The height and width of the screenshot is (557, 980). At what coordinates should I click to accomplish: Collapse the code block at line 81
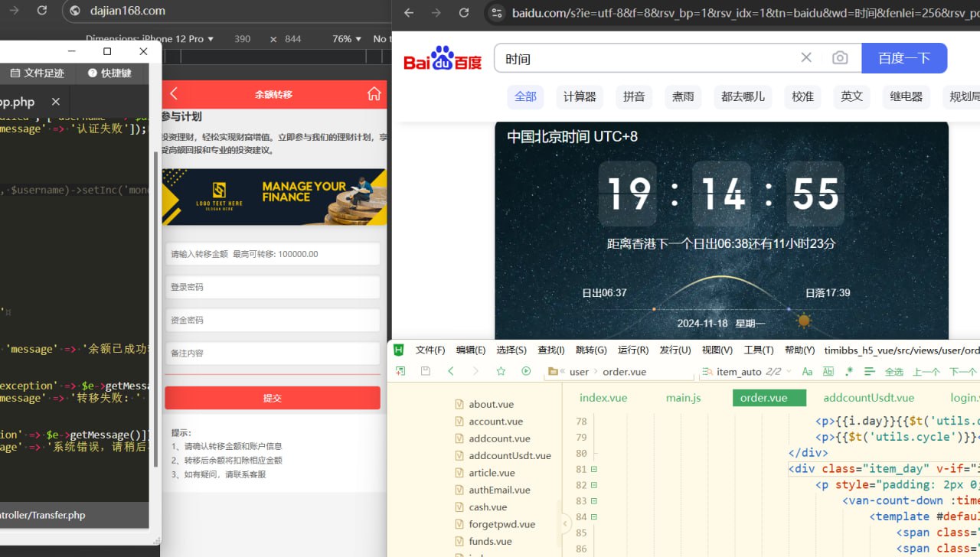tap(593, 469)
